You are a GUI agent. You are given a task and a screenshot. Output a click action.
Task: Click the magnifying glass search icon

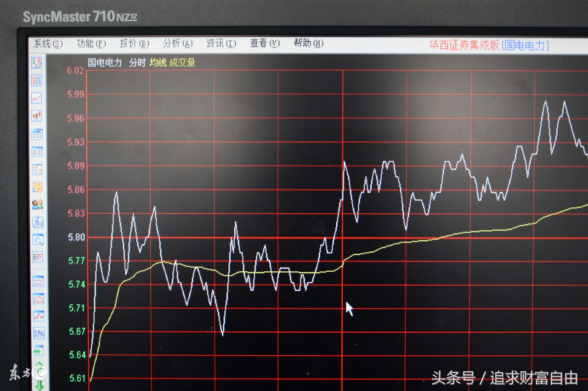tap(38, 240)
